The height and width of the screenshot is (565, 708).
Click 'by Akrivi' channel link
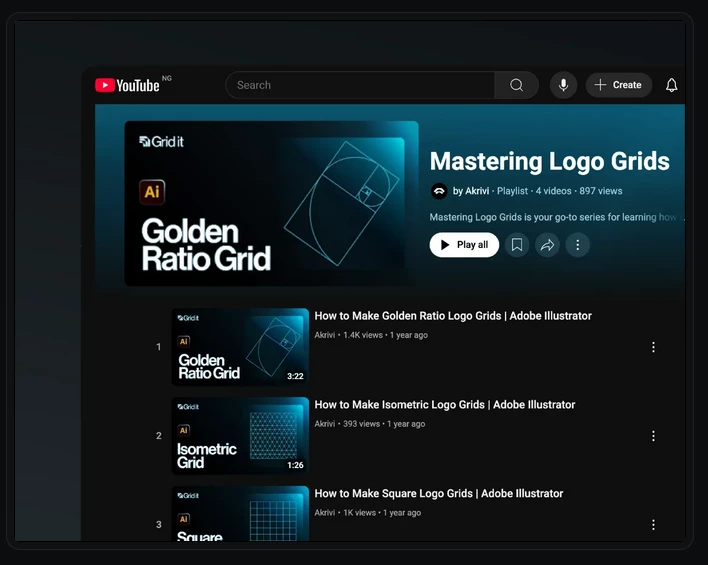471,191
